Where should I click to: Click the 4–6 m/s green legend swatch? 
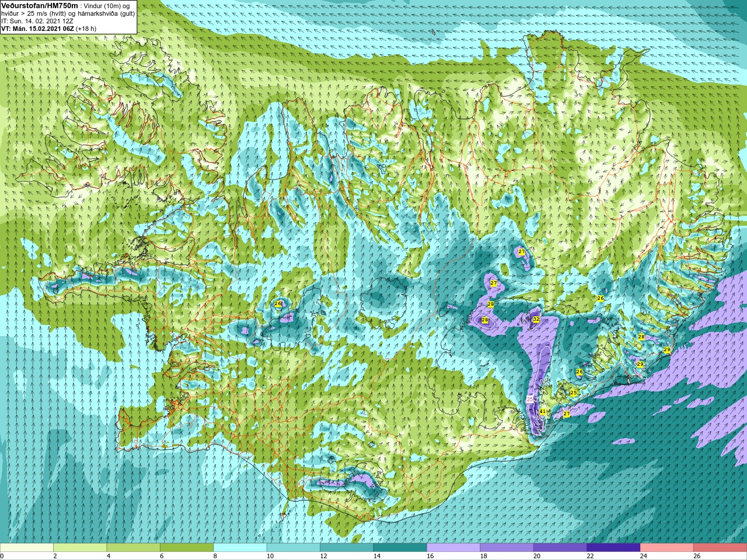134,548
